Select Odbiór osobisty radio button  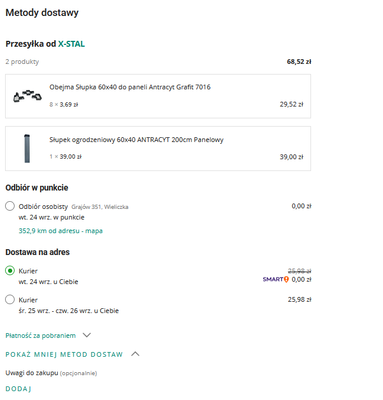[10, 206]
